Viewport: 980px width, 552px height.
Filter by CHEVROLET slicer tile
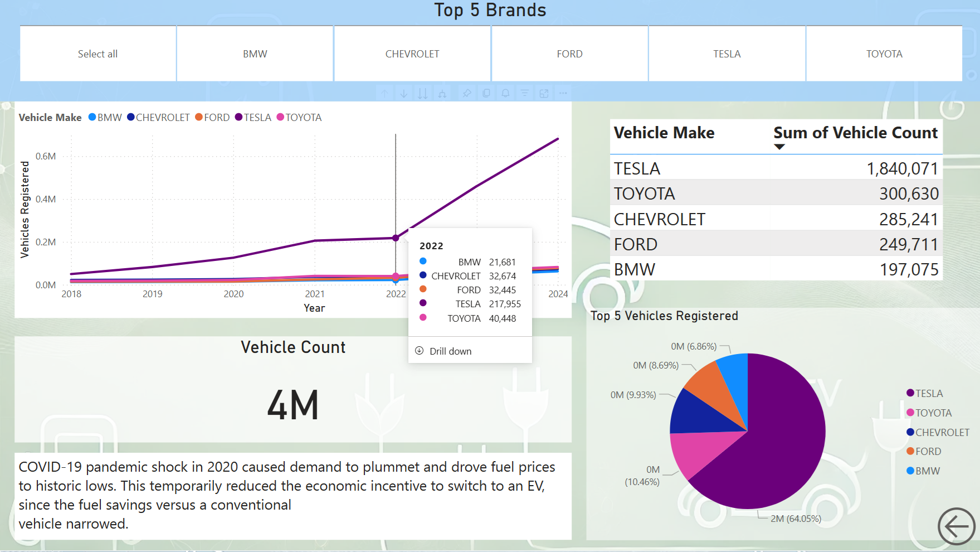tap(412, 54)
